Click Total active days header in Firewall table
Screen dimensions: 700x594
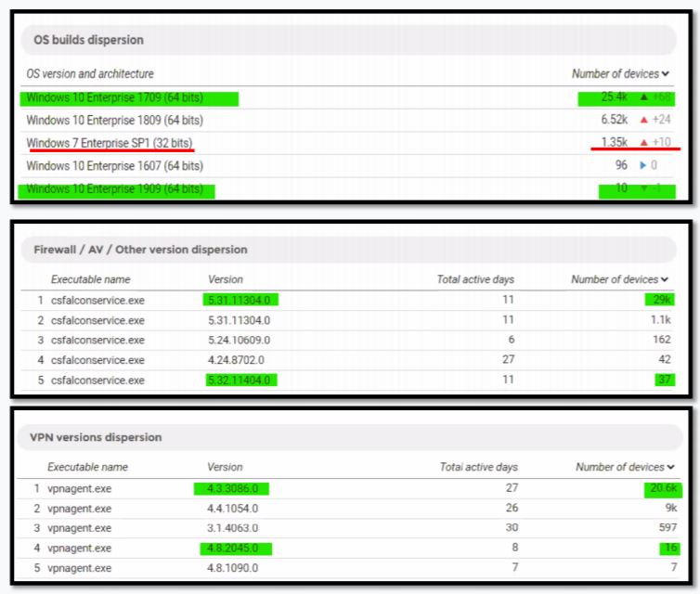point(475,279)
